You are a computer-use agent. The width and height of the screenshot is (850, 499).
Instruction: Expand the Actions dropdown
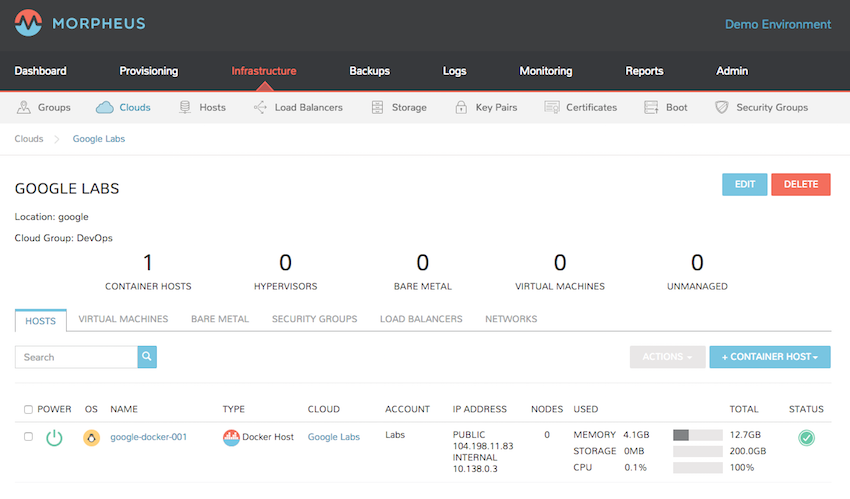pos(667,357)
